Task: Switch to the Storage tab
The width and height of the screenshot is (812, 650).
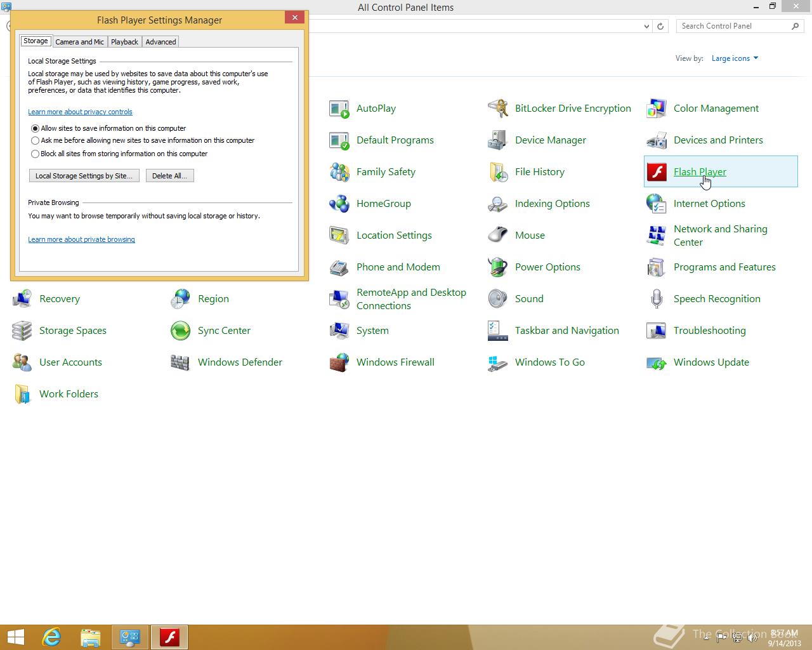Action: (36, 41)
